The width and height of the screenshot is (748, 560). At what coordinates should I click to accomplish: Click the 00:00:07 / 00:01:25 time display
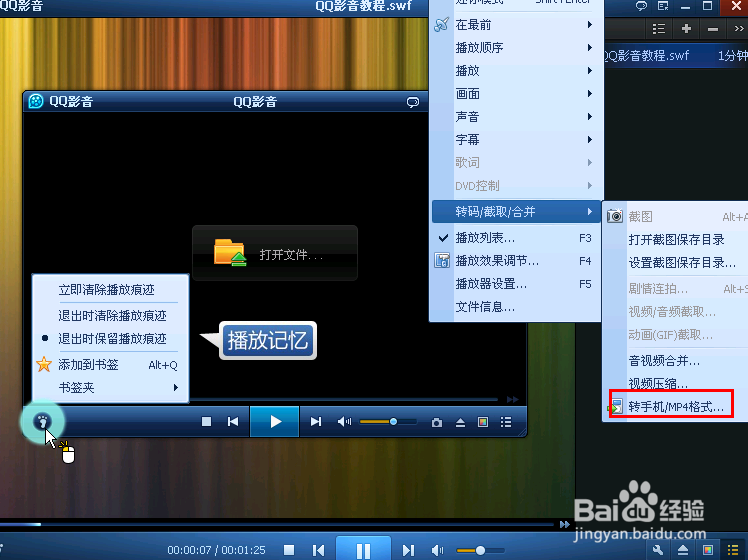point(216,550)
